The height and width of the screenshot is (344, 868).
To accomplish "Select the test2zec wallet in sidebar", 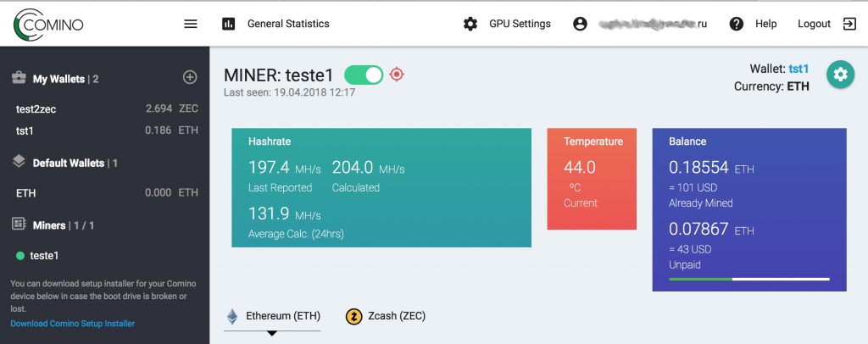I will coord(36,109).
